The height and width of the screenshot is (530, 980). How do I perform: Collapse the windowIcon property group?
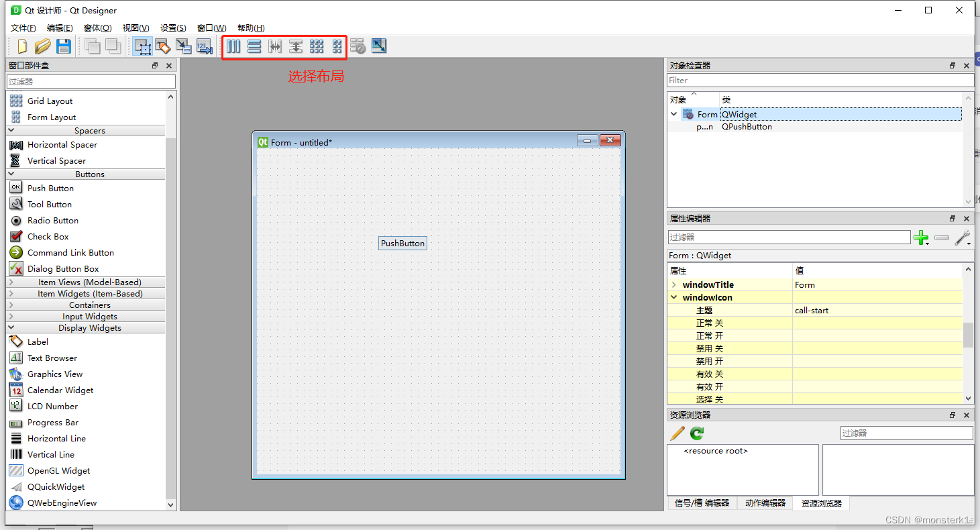point(674,297)
